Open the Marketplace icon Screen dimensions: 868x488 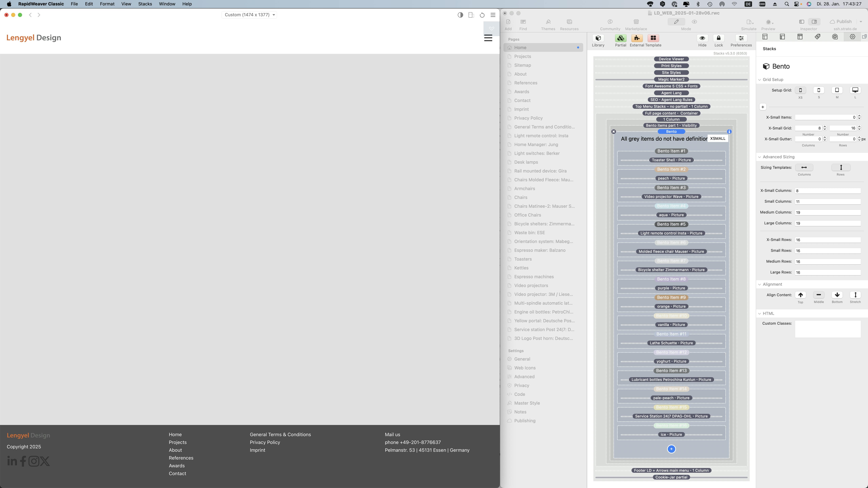[636, 22]
